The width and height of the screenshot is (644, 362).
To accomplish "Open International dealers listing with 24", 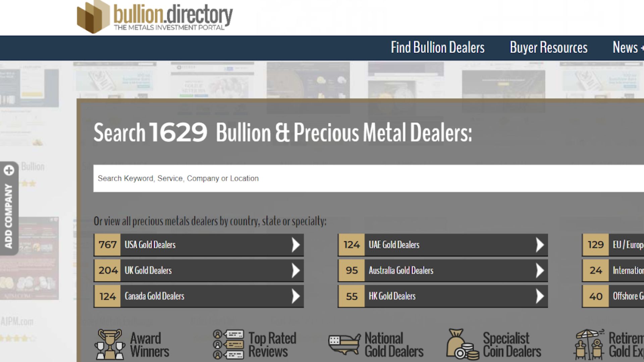I will coord(613,270).
